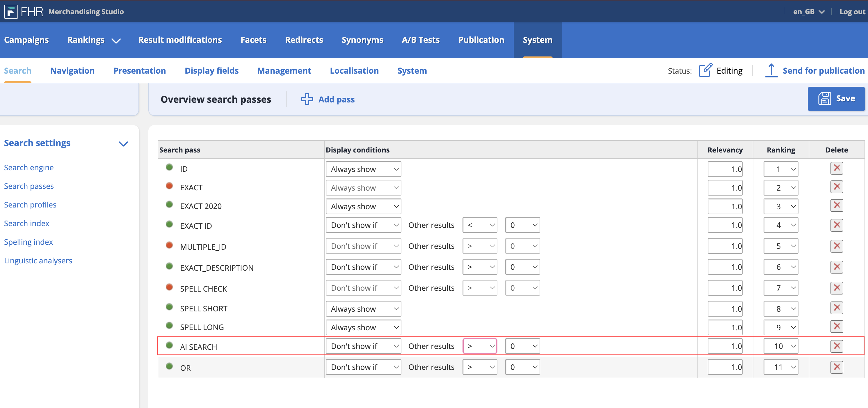
Task: Open the EXACT ID operator dropdown
Action: tap(479, 225)
